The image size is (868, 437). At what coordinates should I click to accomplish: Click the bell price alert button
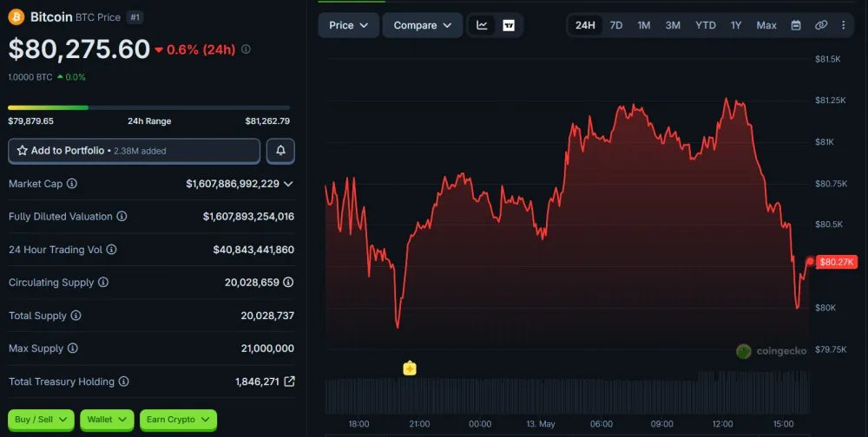(280, 151)
